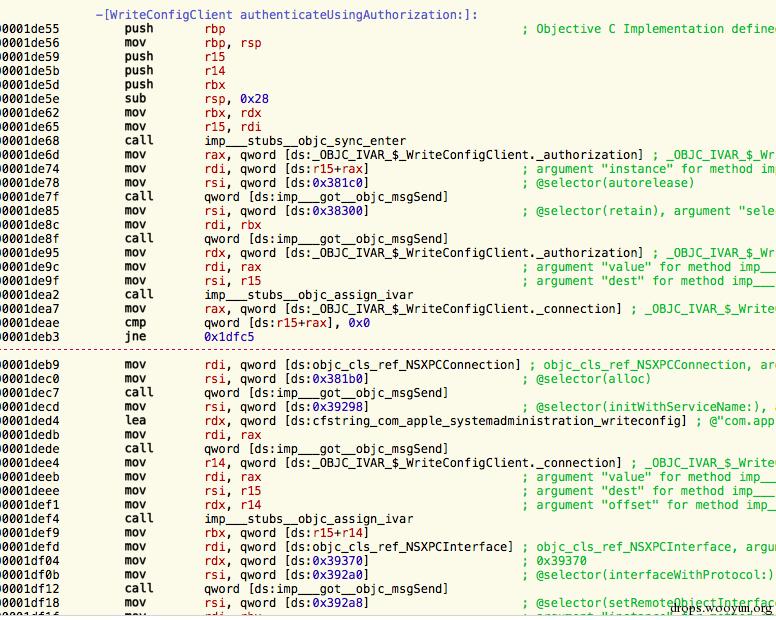Image resolution: width=776 pixels, height=620 pixels.
Task: Select the @selector(interfaceWithProtocol:) comment
Action: click(x=654, y=575)
